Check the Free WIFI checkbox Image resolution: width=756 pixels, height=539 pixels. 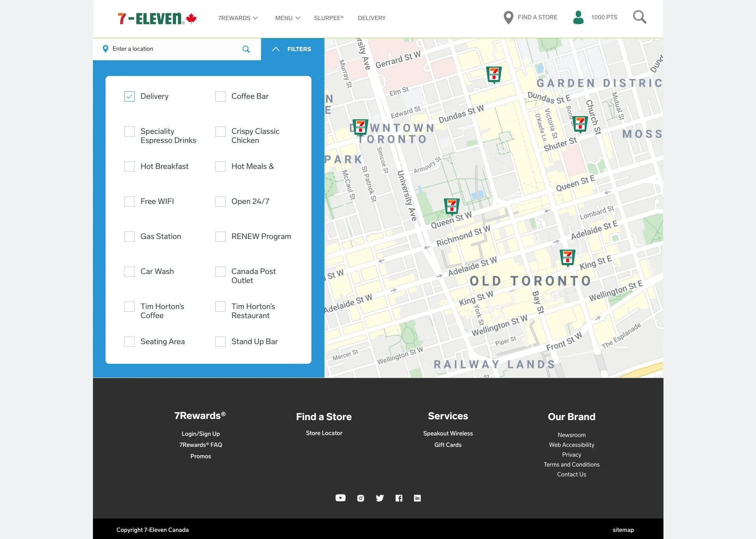pos(130,202)
